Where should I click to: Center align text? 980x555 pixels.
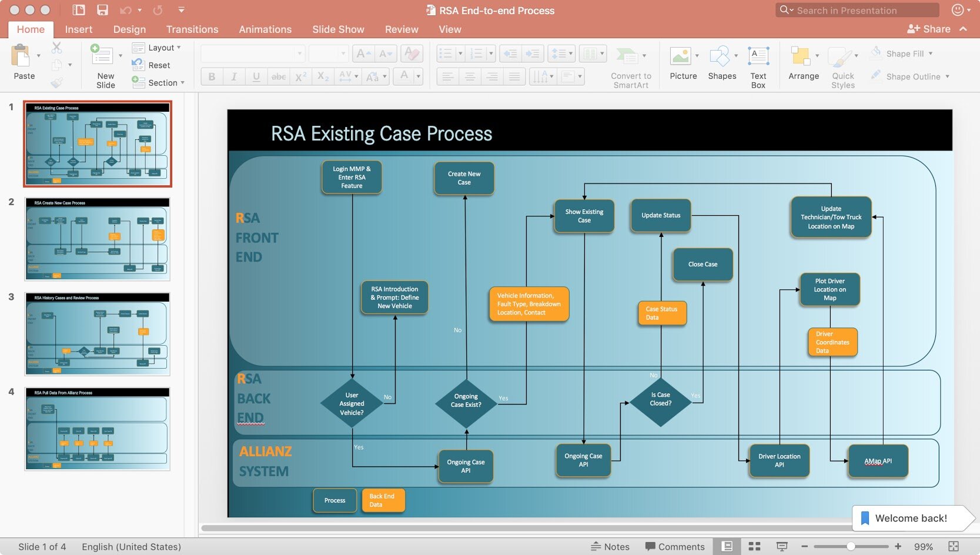click(470, 76)
